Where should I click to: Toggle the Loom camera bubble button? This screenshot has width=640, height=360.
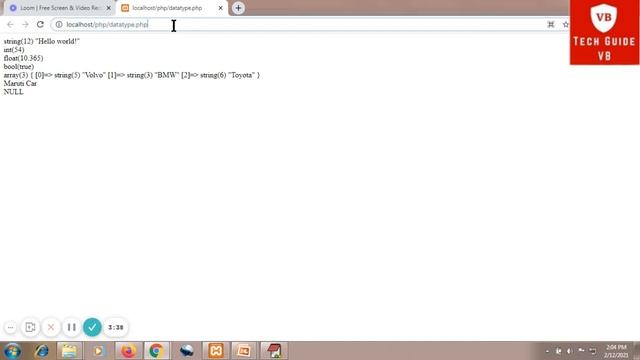pos(30,327)
